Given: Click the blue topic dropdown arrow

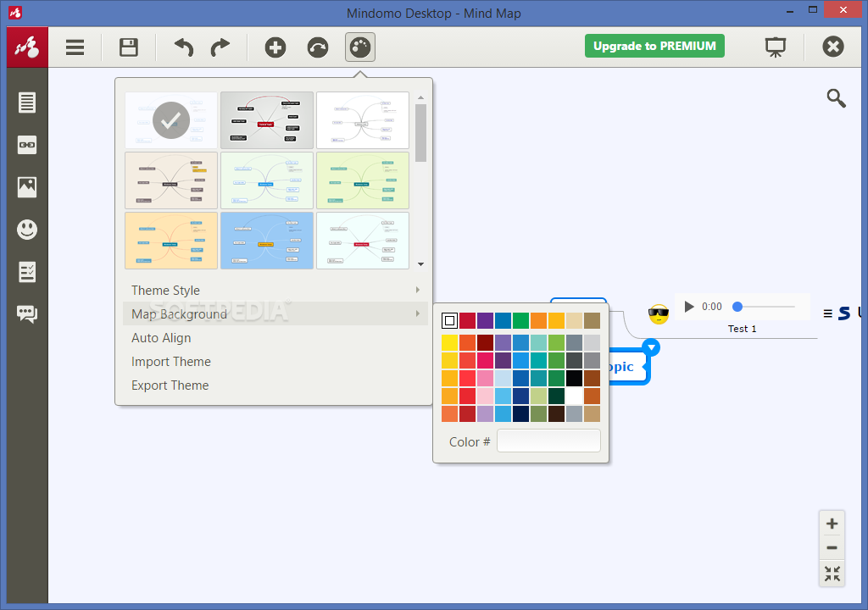Looking at the screenshot, I should click(652, 347).
